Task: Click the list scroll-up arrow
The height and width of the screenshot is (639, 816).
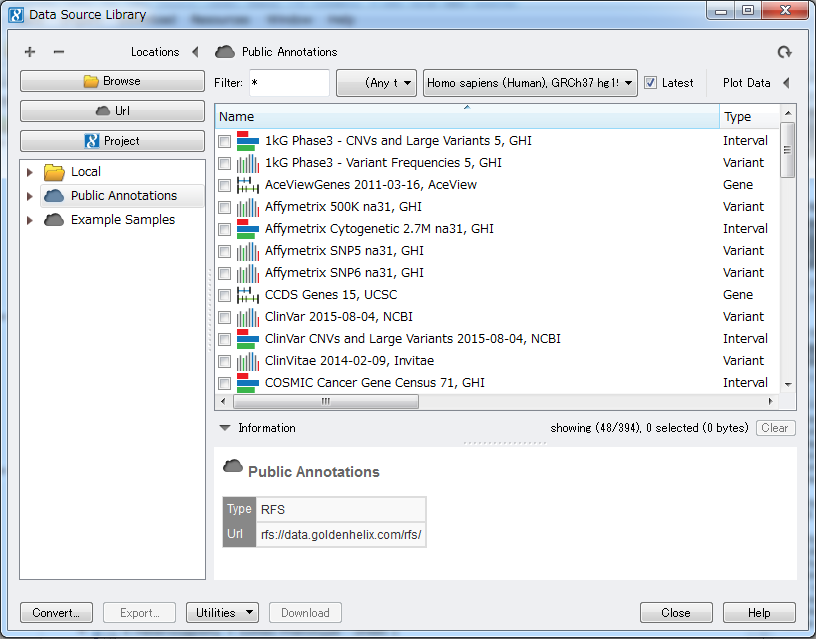Action: [788, 112]
